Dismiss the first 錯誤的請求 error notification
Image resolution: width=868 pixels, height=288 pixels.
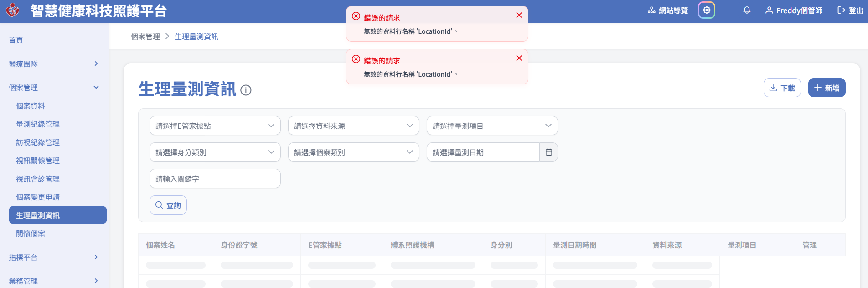[x=519, y=15]
